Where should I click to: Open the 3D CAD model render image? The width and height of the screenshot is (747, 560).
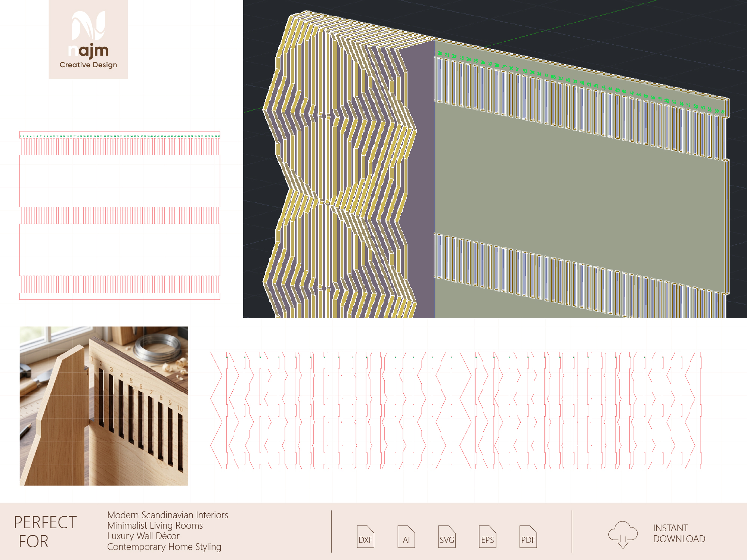pos(495,159)
